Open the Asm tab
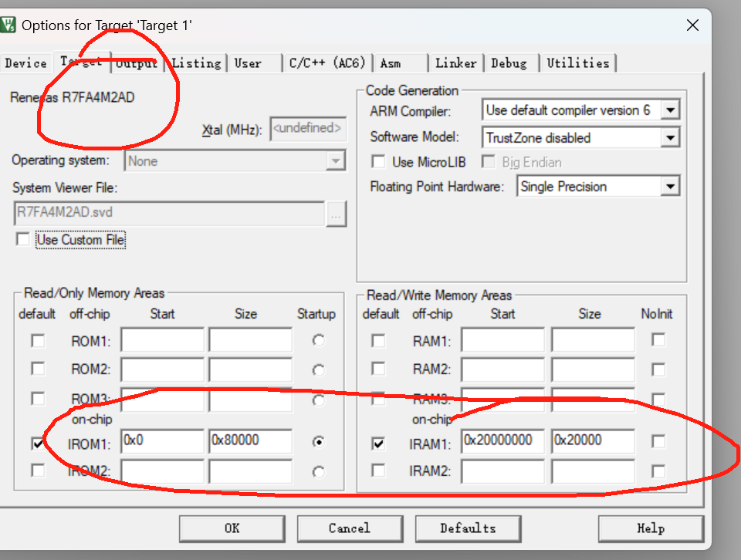 pyautogui.click(x=391, y=62)
